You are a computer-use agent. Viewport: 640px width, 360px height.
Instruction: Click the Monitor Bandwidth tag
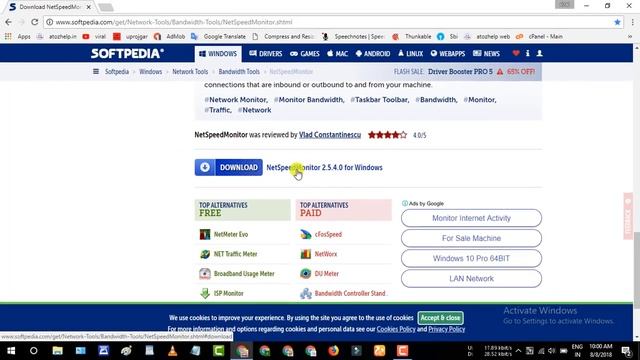click(309, 100)
